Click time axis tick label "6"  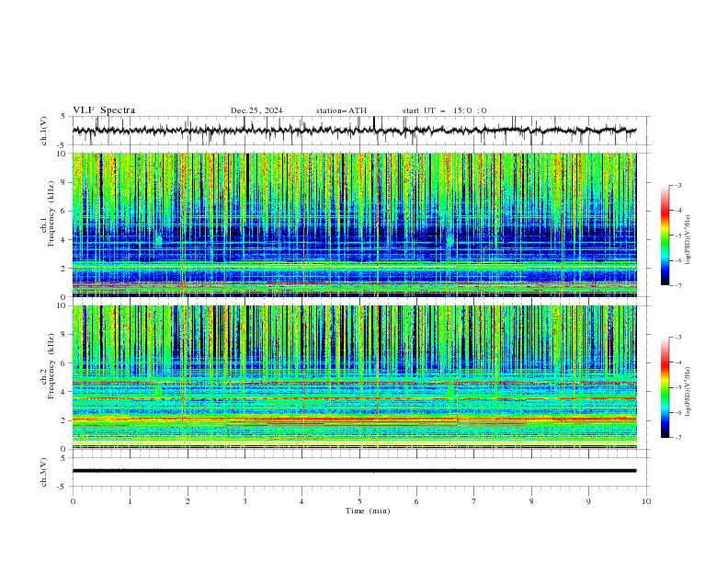click(416, 501)
